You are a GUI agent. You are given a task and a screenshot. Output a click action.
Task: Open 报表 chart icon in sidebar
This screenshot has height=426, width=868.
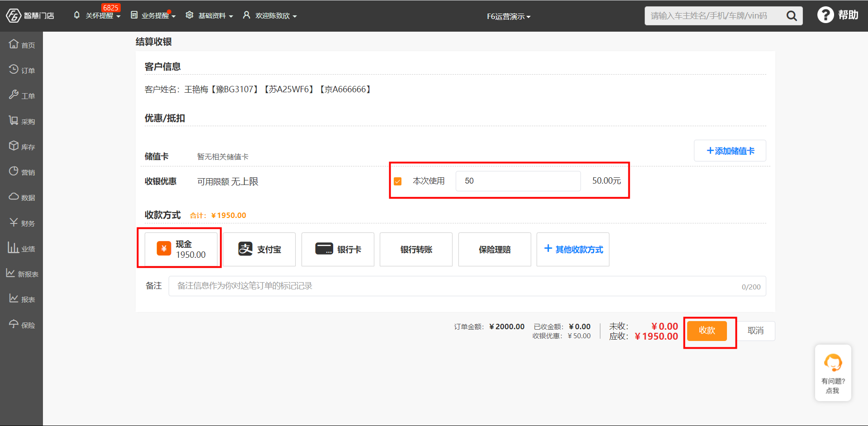click(x=14, y=298)
